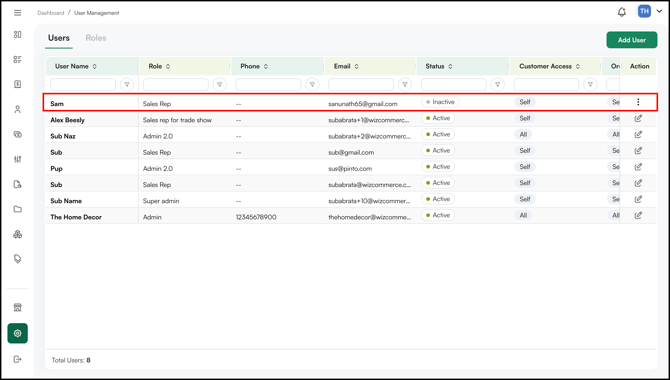Sort by Status column
This screenshot has height=380, width=670.
pyautogui.click(x=450, y=66)
